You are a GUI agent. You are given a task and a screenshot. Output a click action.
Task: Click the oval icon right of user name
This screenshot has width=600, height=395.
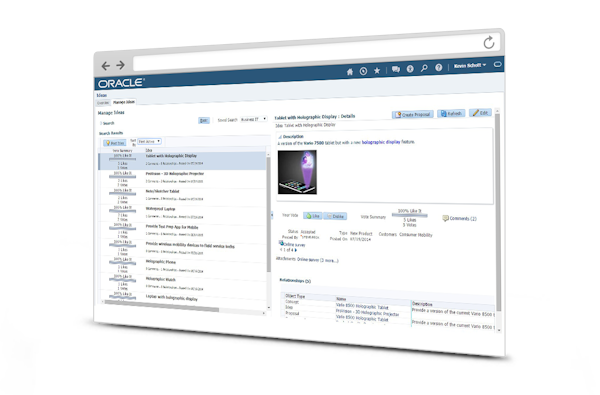(x=497, y=64)
